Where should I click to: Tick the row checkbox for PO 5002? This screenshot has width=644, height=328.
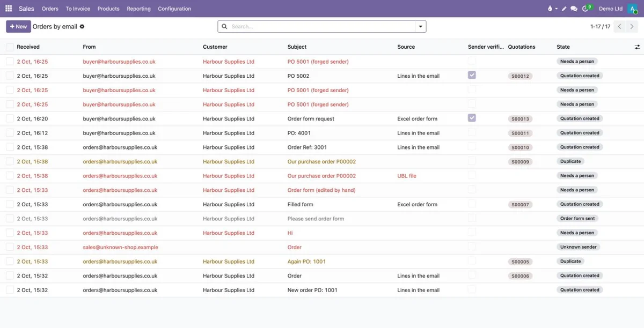coord(10,76)
